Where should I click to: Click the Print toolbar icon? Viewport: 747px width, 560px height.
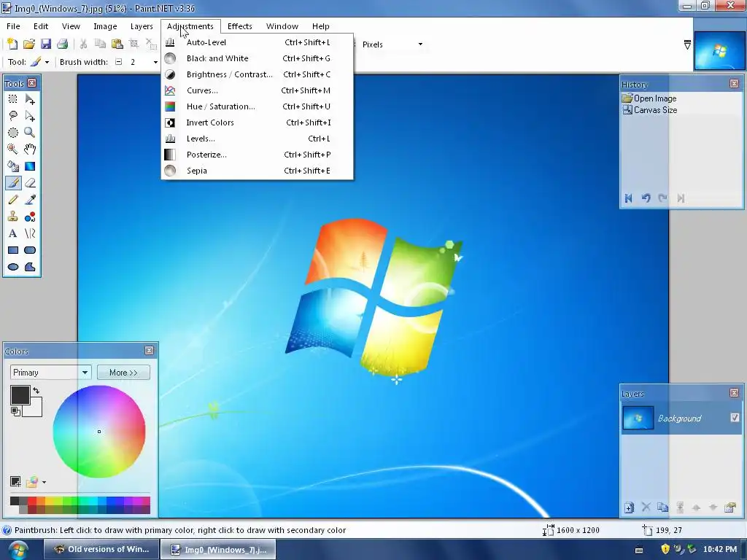[63, 44]
